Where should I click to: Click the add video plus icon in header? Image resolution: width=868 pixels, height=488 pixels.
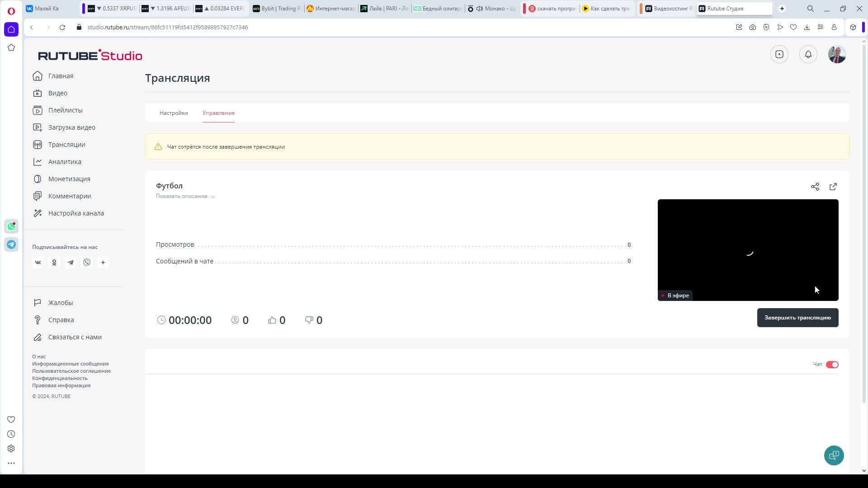click(779, 54)
